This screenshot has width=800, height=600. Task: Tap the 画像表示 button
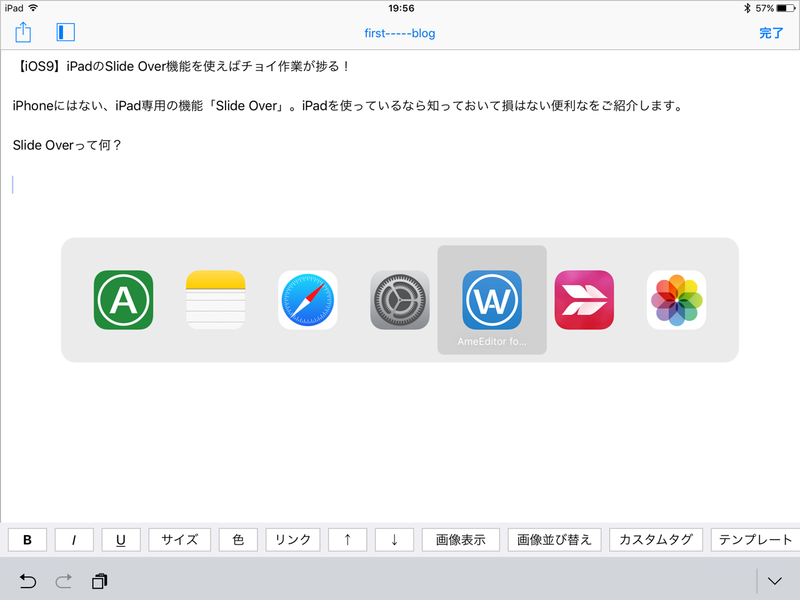tap(461, 540)
